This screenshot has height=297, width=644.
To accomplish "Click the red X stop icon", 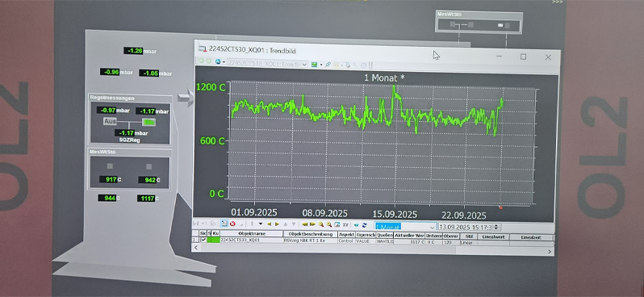I will (232, 224).
